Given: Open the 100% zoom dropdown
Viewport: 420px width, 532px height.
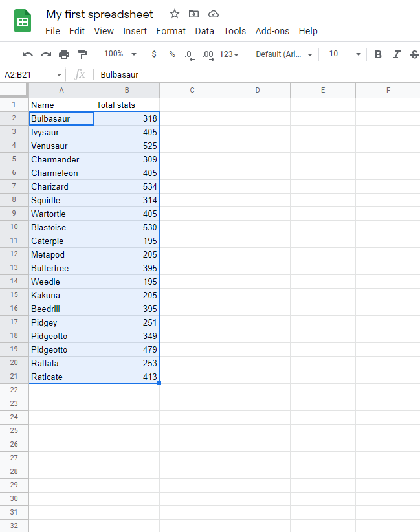Looking at the screenshot, I should (x=120, y=54).
